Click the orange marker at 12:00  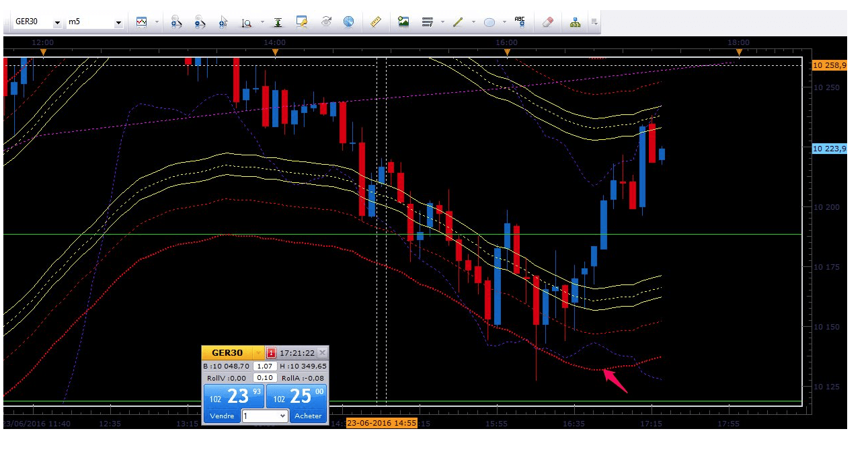[43, 52]
